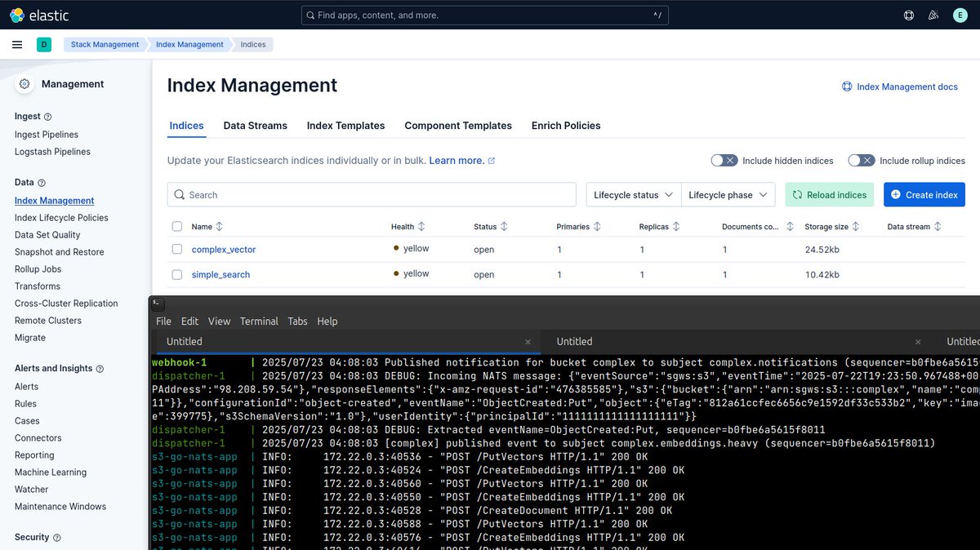Check the select-all indices checkbox
The height and width of the screenshot is (550, 980).
pyautogui.click(x=177, y=226)
